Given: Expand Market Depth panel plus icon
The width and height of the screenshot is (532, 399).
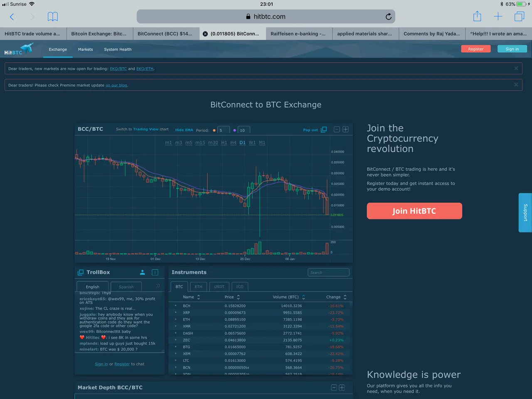Looking at the screenshot, I should click(342, 387).
